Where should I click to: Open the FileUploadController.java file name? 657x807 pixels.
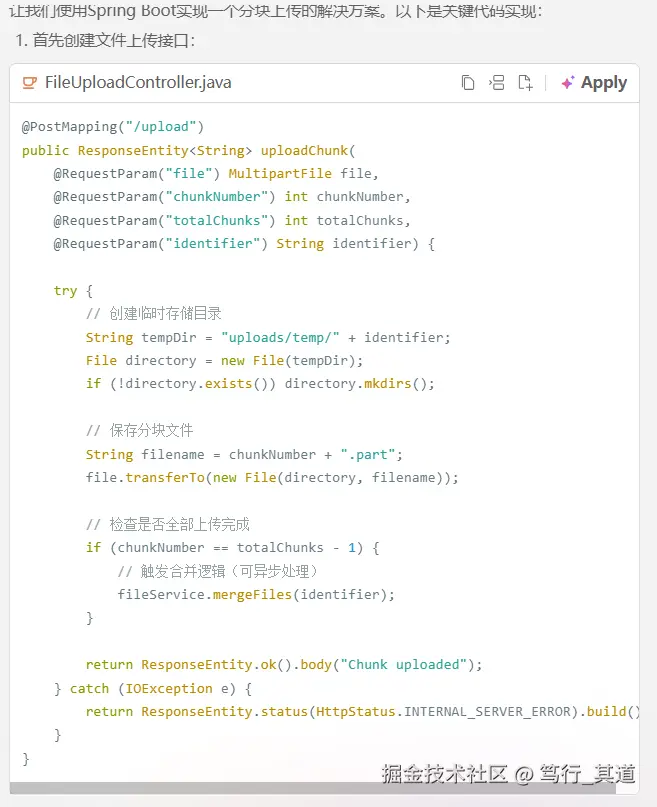[x=138, y=83]
